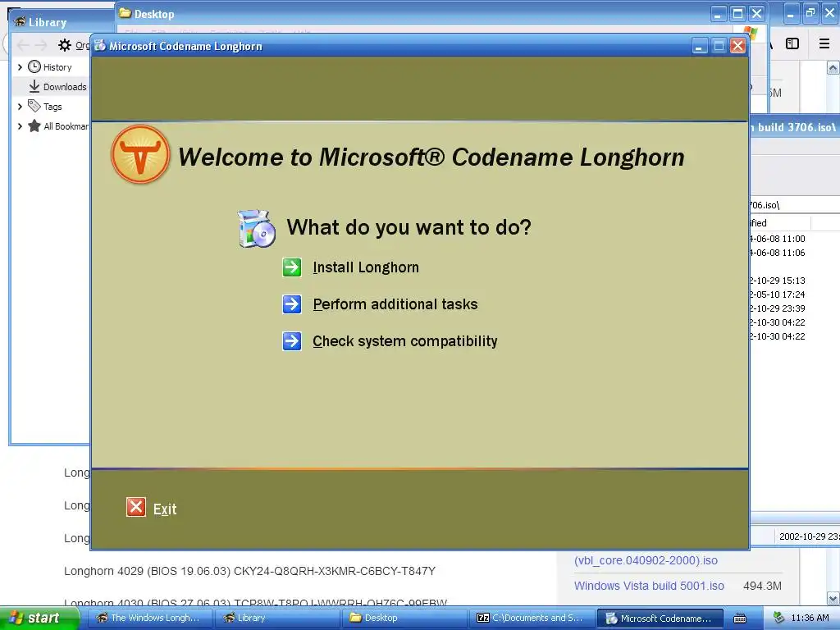Open Check system compatibility

[x=405, y=341]
